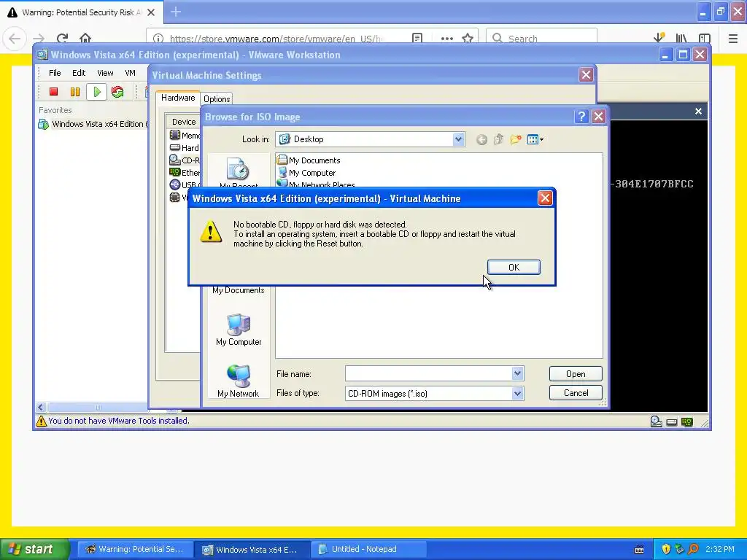Select My Computer in the file list

coord(307,172)
